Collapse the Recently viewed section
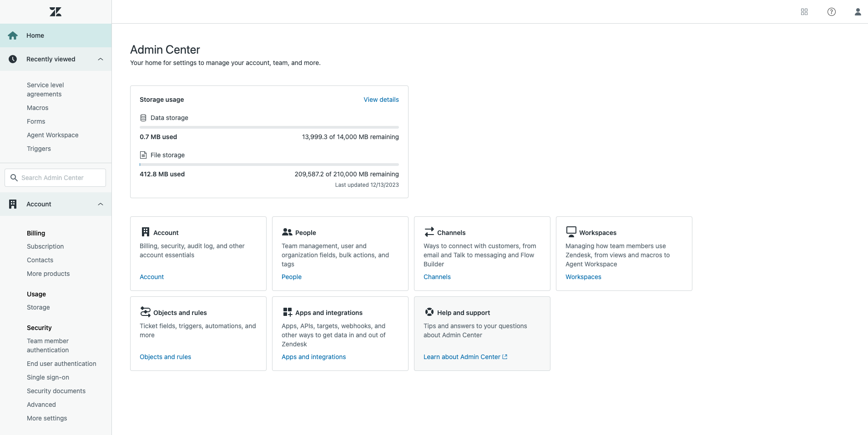The width and height of the screenshot is (868, 435). click(x=100, y=59)
